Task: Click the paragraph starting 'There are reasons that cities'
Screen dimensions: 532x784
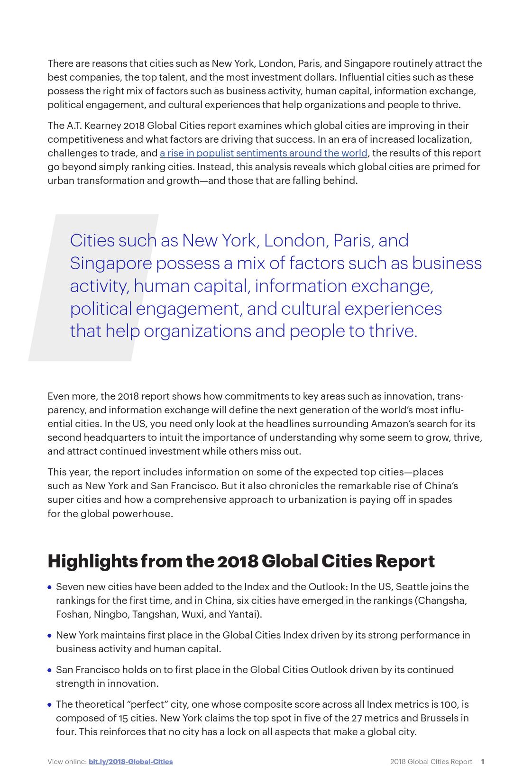Action: click(265, 84)
